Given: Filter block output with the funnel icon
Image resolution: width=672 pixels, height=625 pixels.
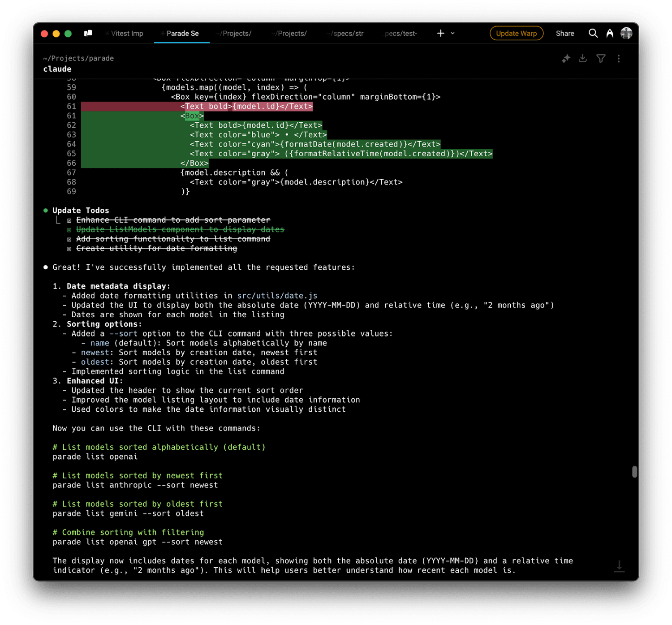Looking at the screenshot, I should (601, 58).
